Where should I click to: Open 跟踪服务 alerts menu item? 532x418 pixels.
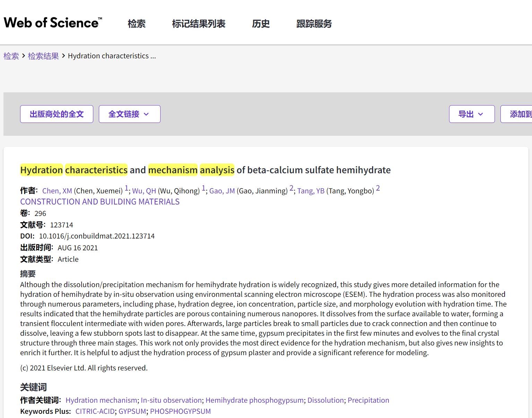(314, 24)
